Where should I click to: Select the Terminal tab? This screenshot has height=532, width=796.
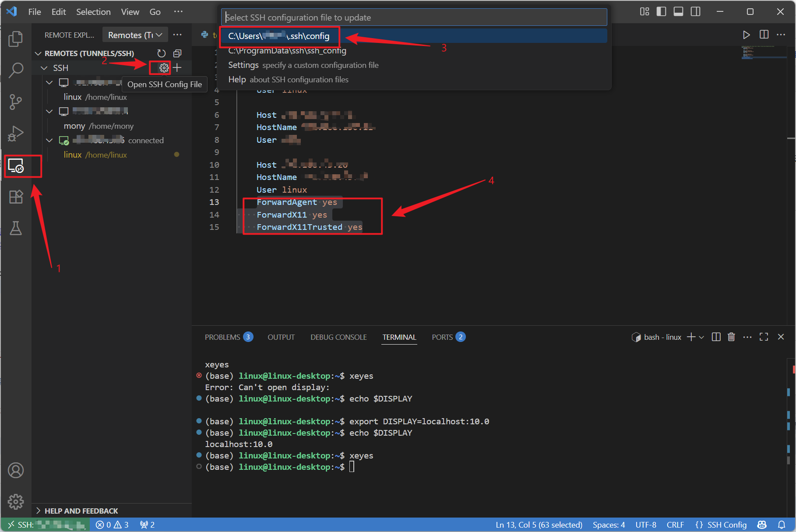[399, 337]
